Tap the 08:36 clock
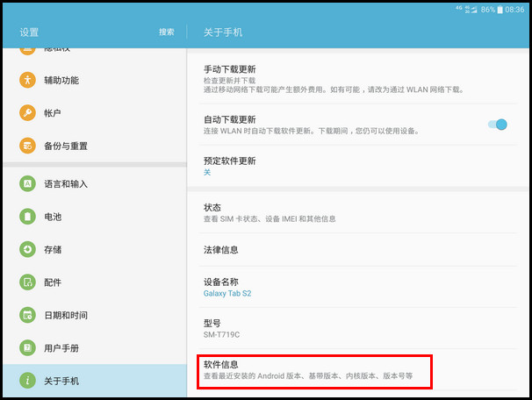This screenshot has width=532, height=400. (x=514, y=10)
